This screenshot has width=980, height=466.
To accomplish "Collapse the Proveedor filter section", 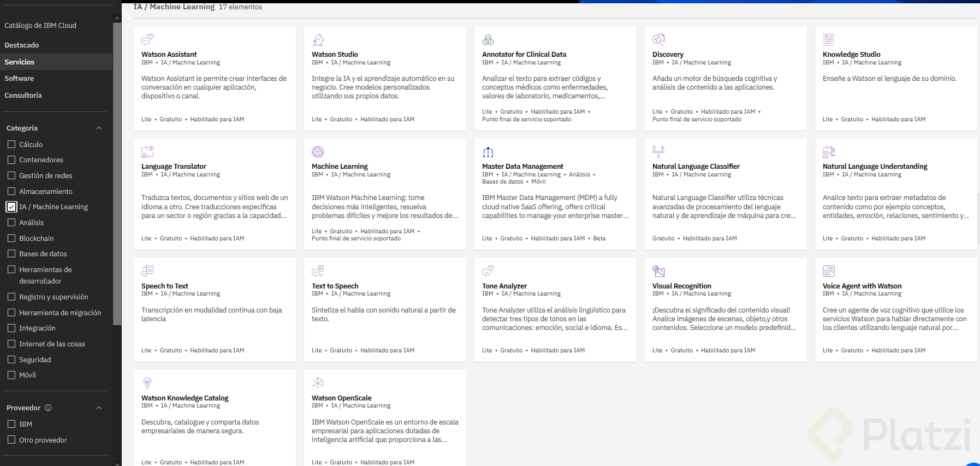I will [99, 408].
